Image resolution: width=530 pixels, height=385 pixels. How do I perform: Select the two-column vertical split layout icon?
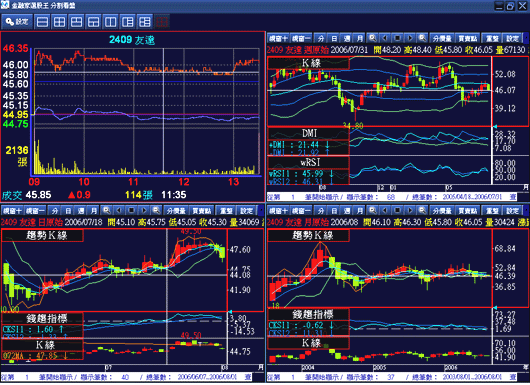111,22
